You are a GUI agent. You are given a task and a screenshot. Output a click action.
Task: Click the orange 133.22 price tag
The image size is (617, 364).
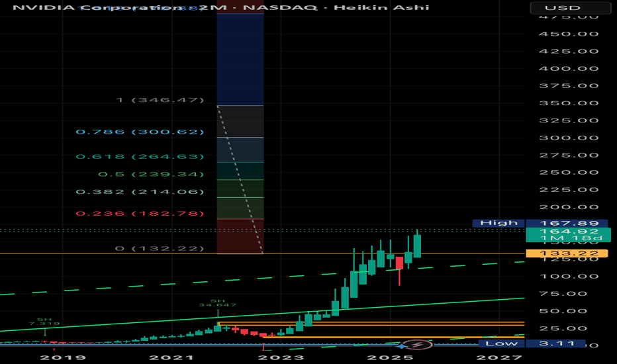[x=567, y=253]
